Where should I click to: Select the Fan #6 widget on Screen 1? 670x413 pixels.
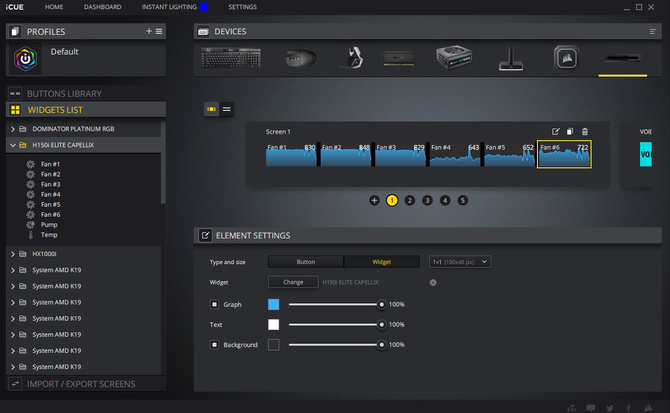564,154
